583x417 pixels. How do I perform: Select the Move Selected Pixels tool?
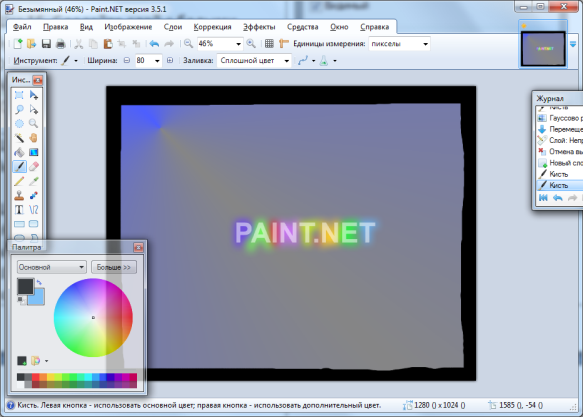tap(33, 95)
